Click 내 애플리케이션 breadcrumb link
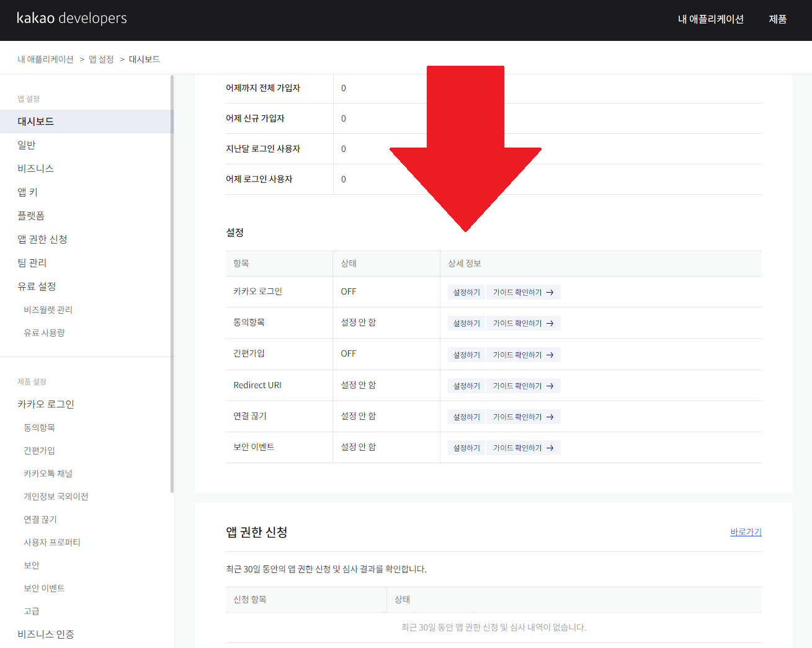This screenshot has height=648, width=812. pyautogui.click(x=45, y=60)
